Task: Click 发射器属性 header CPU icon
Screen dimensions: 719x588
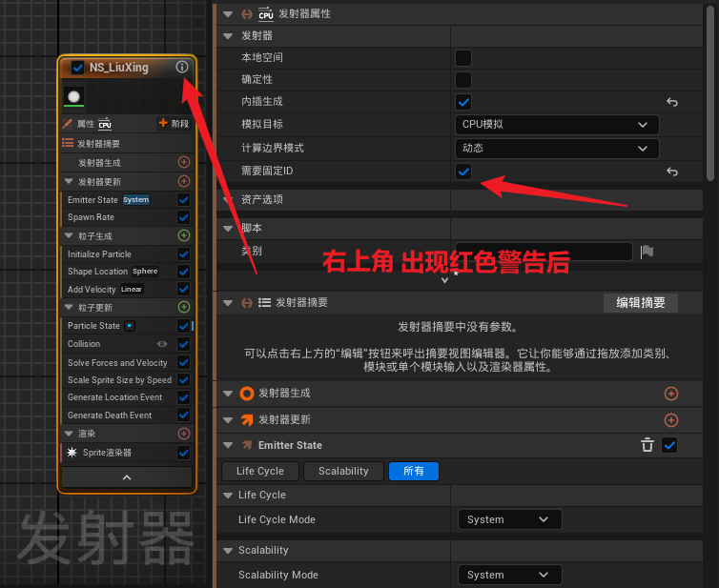Action: [x=265, y=13]
